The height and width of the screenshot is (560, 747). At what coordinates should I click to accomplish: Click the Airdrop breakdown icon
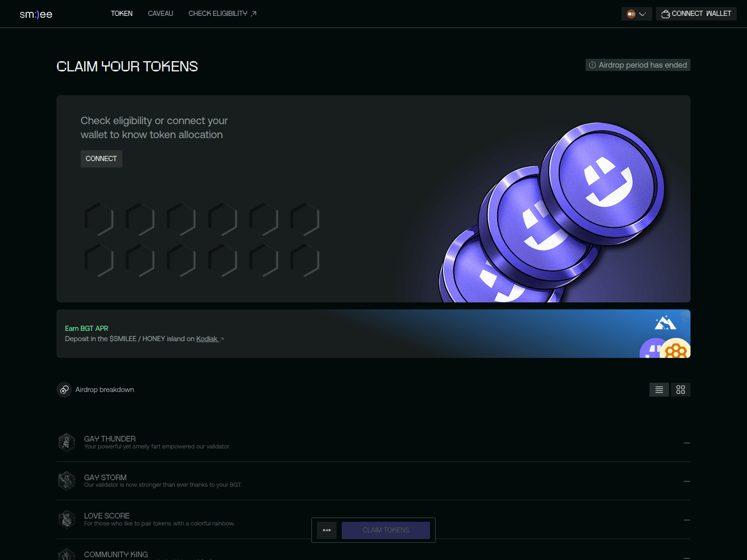(x=64, y=390)
